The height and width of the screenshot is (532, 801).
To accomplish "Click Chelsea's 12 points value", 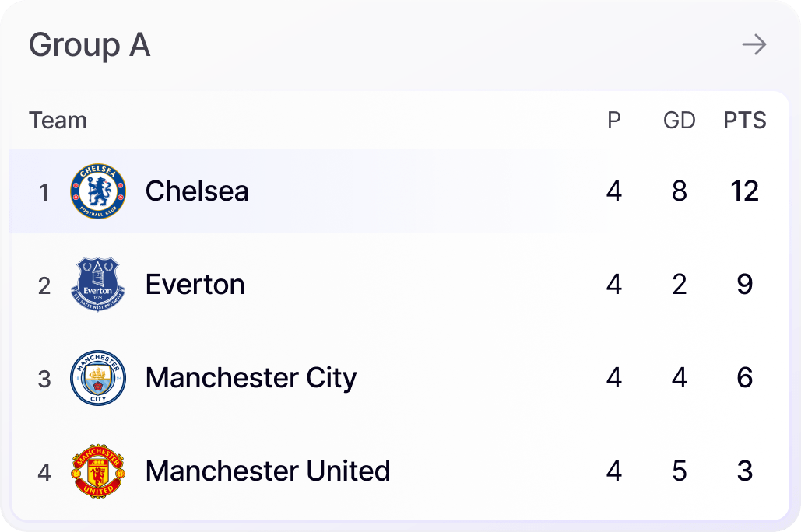I will (x=744, y=191).
